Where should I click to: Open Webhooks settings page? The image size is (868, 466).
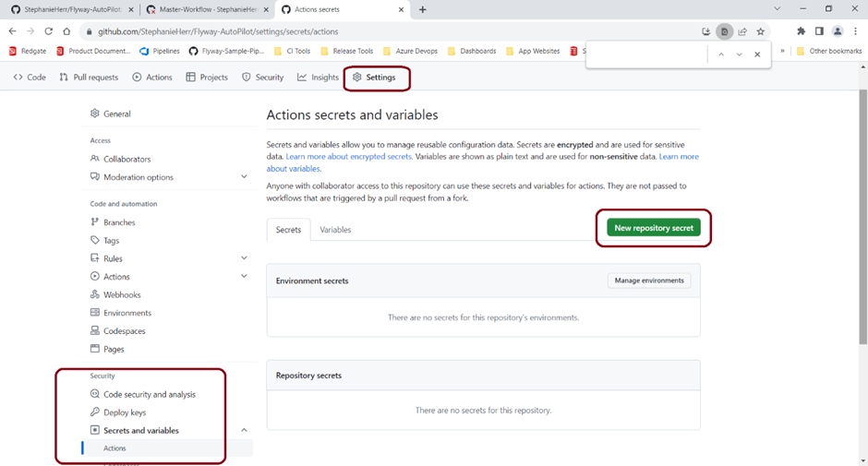point(122,295)
